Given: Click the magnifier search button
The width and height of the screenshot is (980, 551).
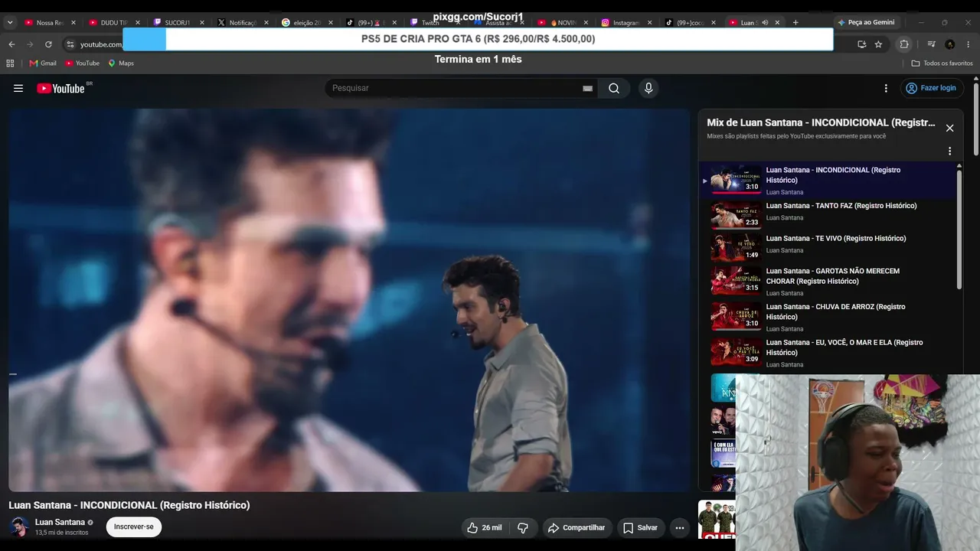Looking at the screenshot, I should (x=614, y=88).
